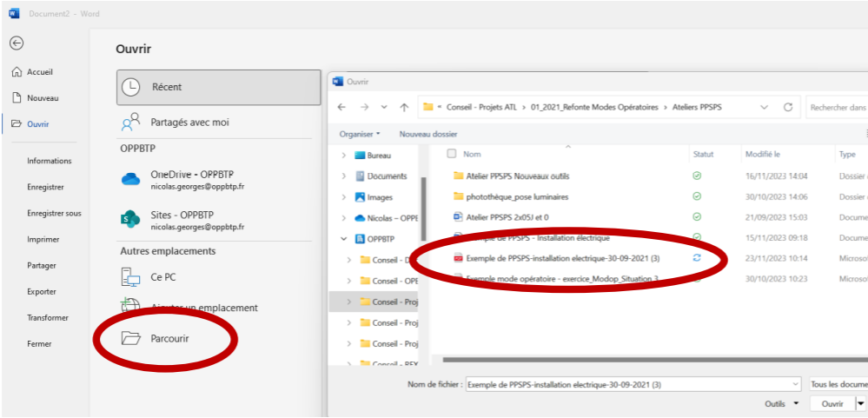Select Imprimer in the left menu
The width and height of the screenshot is (868, 418).
pyautogui.click(x=43, y=239)
